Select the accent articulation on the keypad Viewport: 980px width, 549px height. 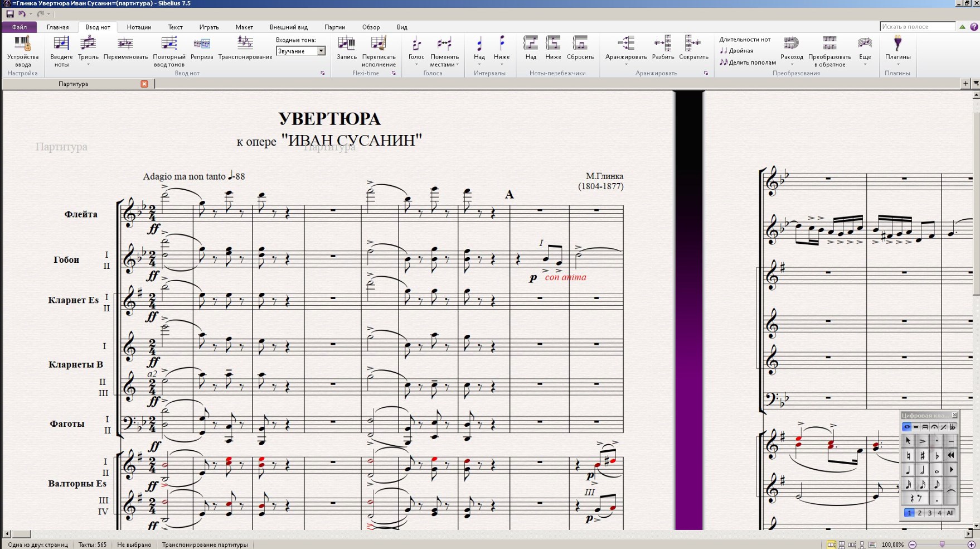pyautogui.click(x=923, y=441)
